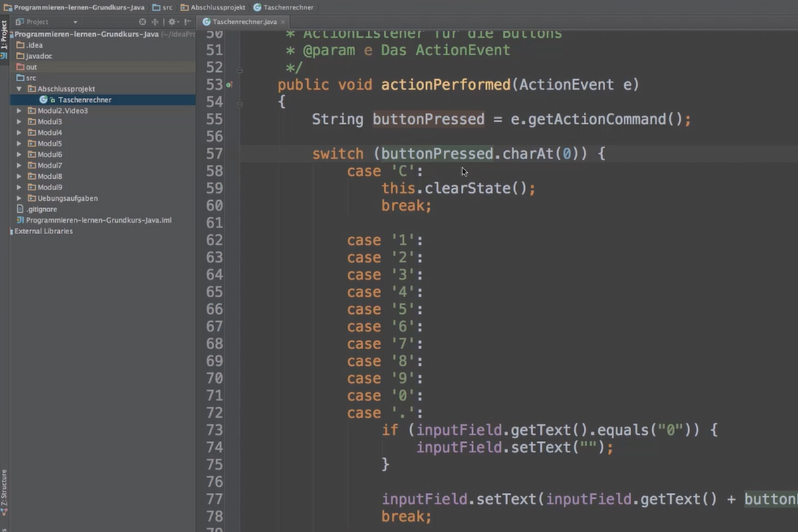Click the .gitignore file icon
The width and height of the screenshot is (798, 532).
point(20,209)
